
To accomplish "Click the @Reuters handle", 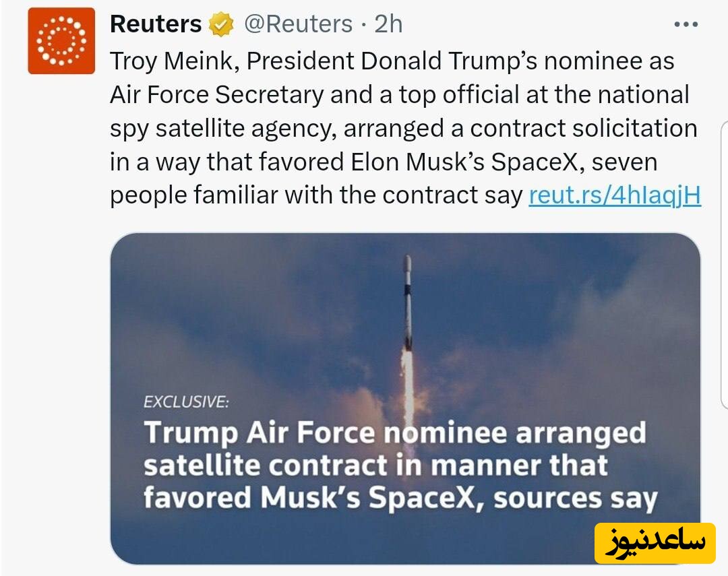I will (x=298, y=25).
